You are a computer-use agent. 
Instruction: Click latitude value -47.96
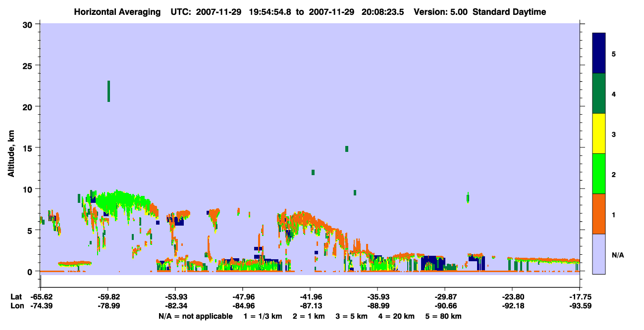(243, 297)
